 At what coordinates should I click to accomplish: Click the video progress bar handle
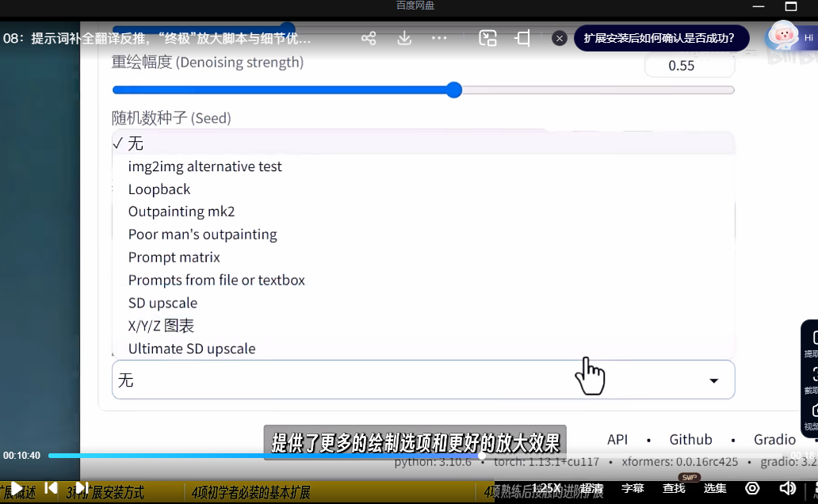482,456
